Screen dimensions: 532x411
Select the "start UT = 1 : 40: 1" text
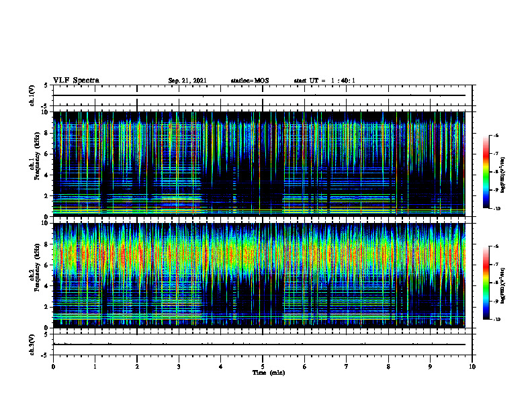324,81
